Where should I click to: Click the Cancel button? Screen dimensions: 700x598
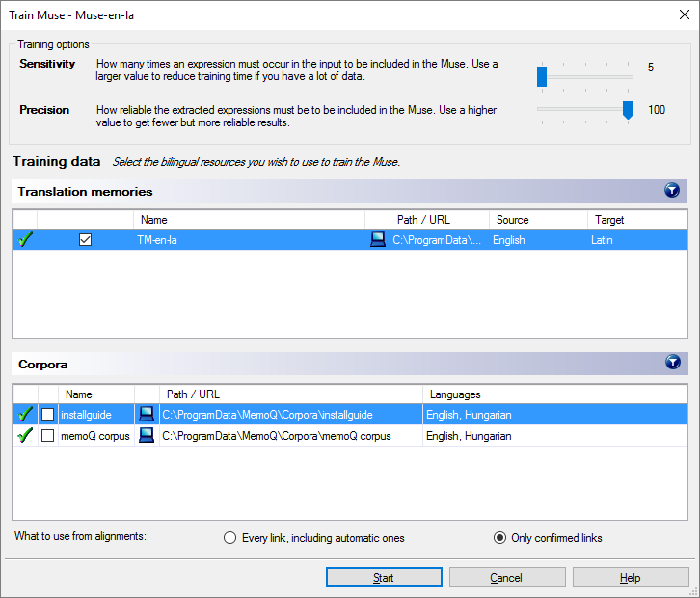click(506, 578)
